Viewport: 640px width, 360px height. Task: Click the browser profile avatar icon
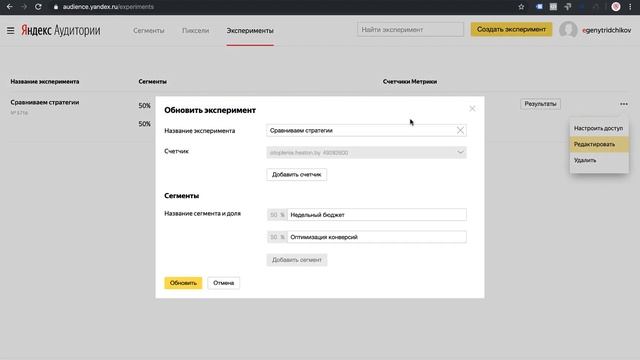click(x=616, y=7)
